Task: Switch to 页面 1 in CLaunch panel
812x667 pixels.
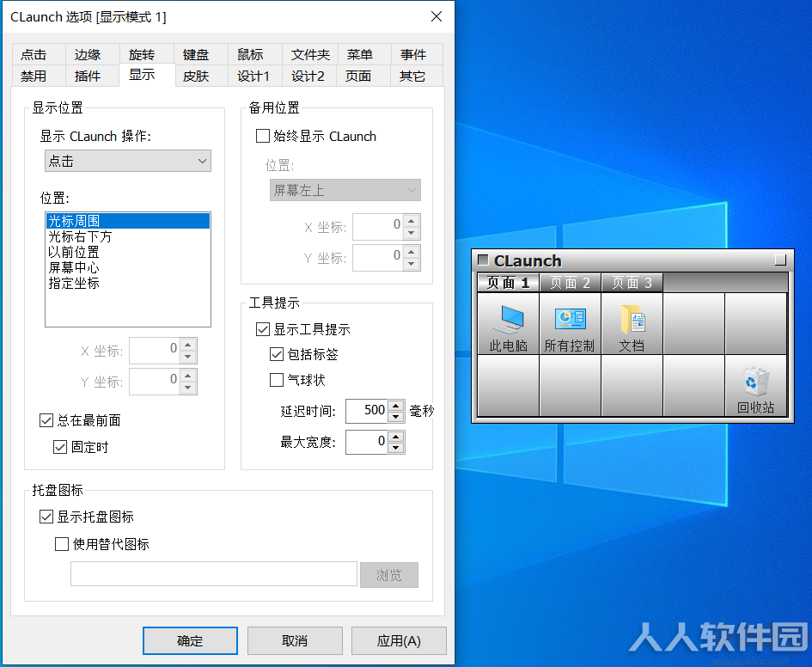Action: click(508, 283)
